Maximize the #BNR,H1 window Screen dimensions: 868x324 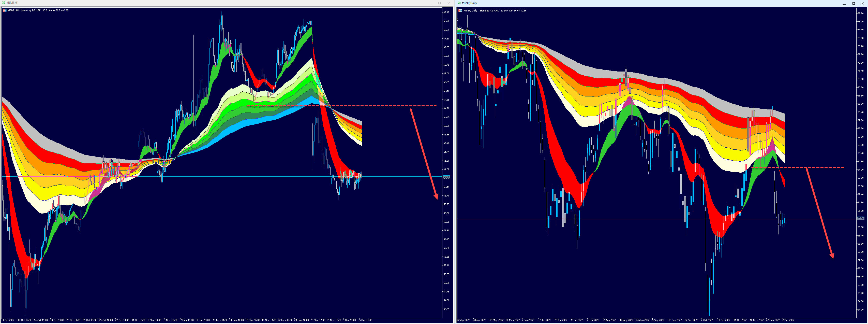pyautogui.click(x=439, y=3)
